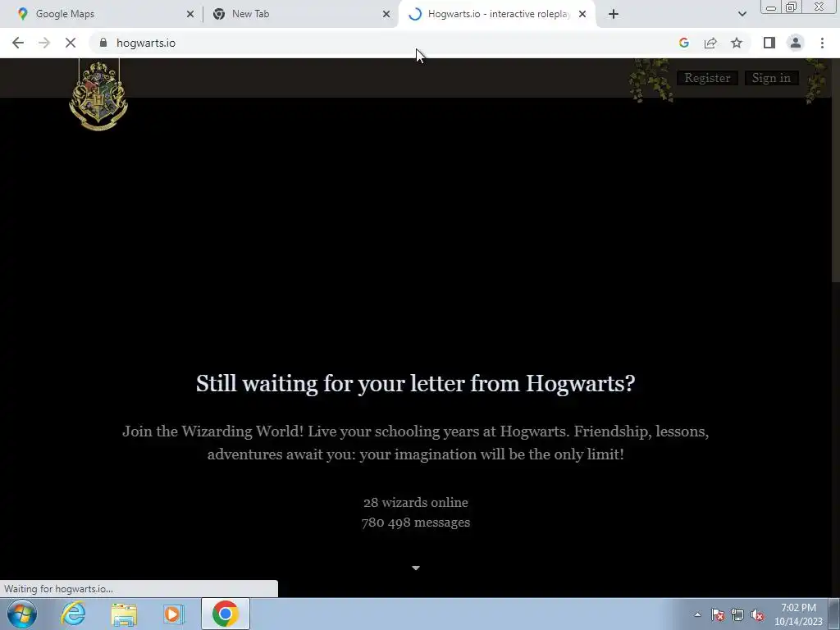Screen dimensions: 840x630
Task: Stop page loading with the X button
Action: tap(71, 43)
